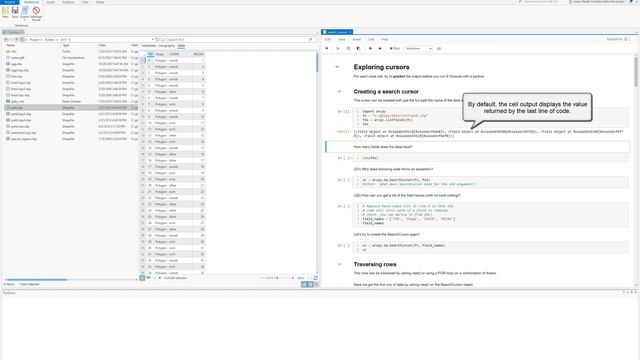Open the Project ribbon tab
The image size is (640, 360).
coord(10,2)
